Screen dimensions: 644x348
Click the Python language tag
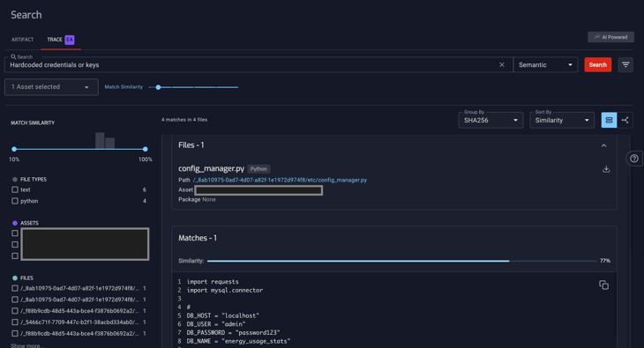(x=258, y=168)
